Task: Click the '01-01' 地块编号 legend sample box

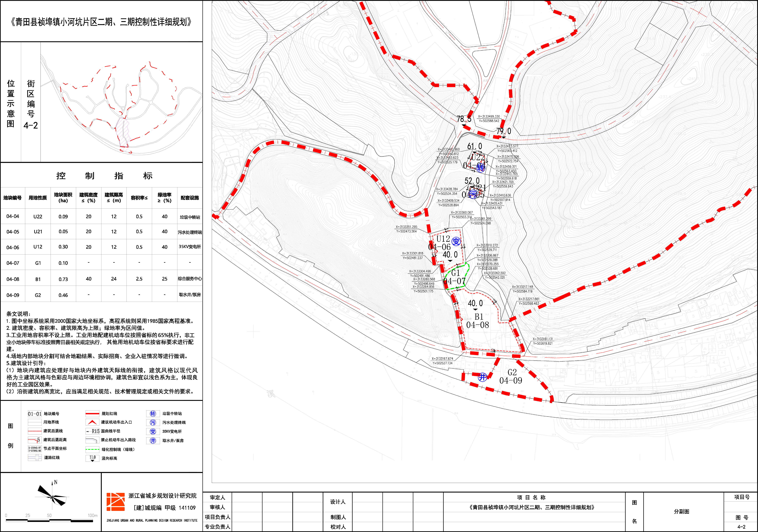Action: coord(35,414)
